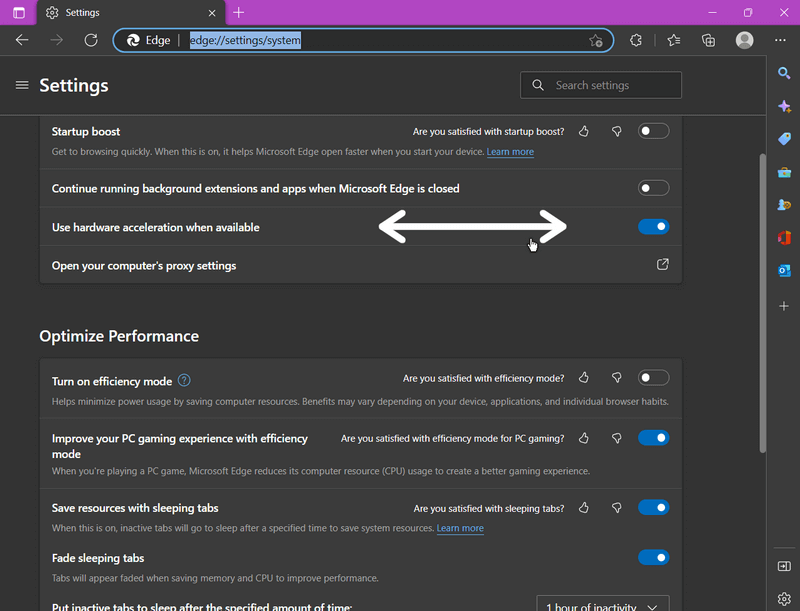
Task: Select the Settings browser tab
Action: tap(131, 13)
